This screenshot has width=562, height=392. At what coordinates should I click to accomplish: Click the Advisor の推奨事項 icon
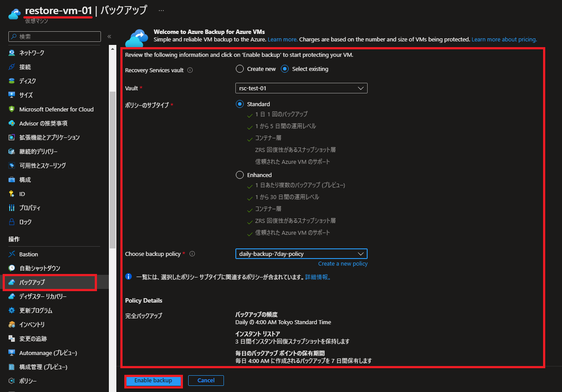click(12, 123)
